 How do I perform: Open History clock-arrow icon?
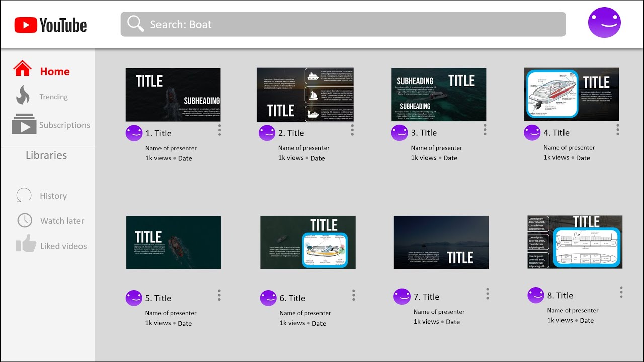pos(24,195)
